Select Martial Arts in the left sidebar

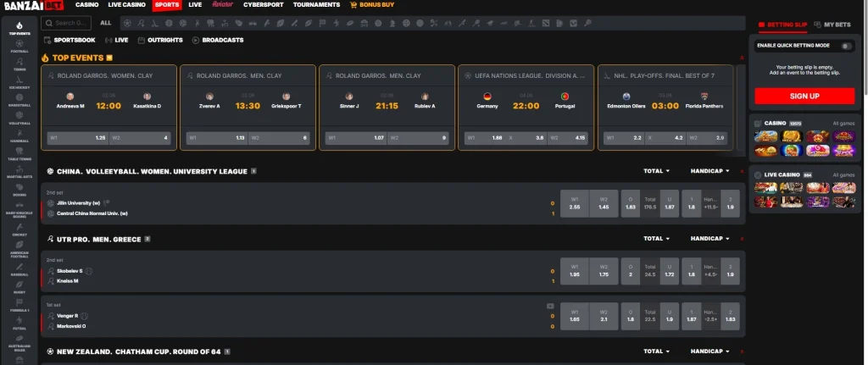(19, 172)
